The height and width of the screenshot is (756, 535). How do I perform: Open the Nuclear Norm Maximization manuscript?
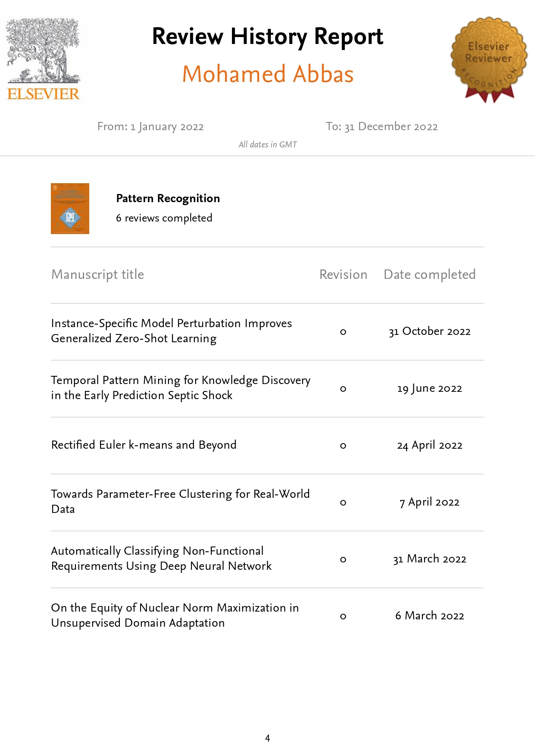[x=175, y=615]
